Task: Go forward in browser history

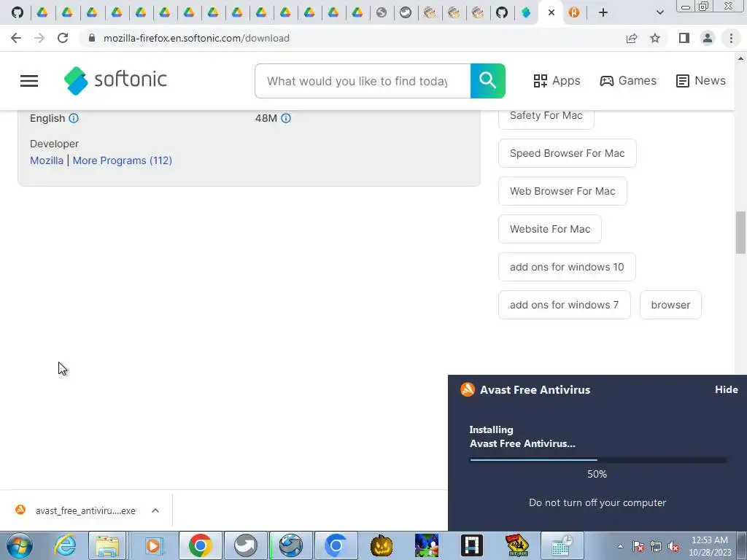Action: (x=39, y=38)
